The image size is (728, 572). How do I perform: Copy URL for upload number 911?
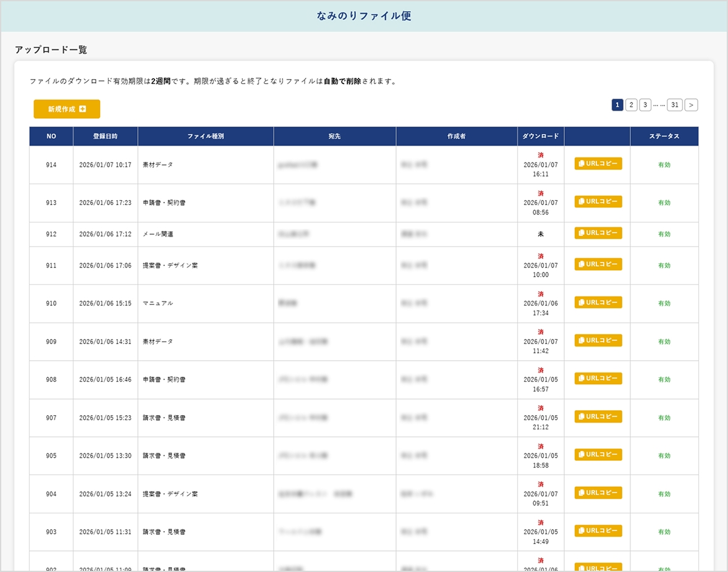[598, 264]
